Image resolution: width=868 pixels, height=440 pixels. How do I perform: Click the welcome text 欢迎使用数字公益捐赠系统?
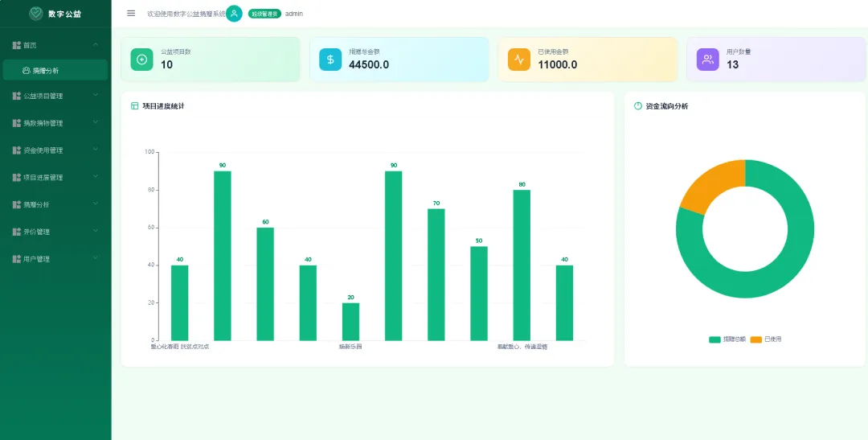[186, 14]
